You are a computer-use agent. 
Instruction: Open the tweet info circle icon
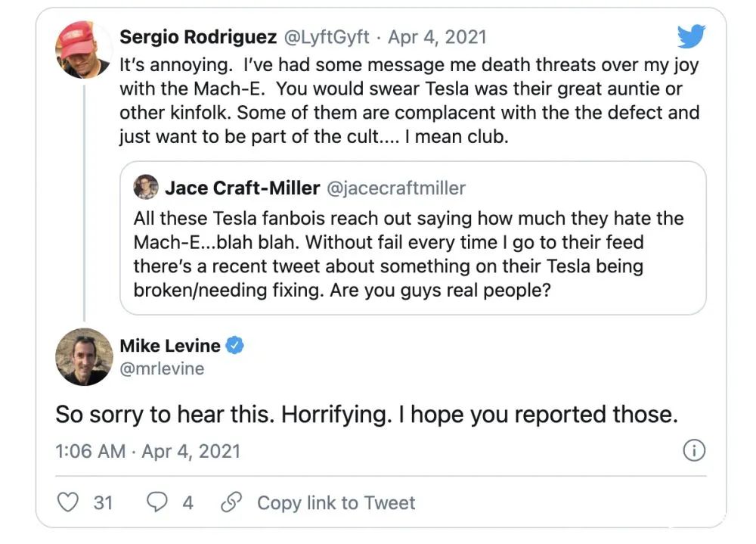[693, 452]
